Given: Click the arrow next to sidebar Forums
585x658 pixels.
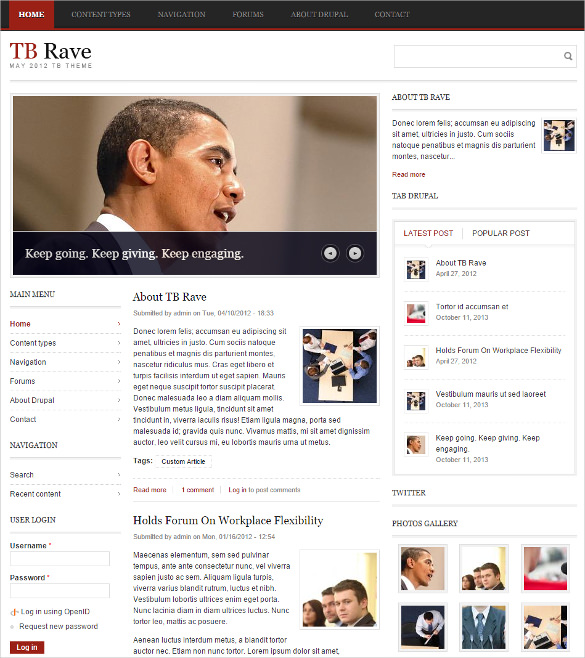Looking at the screenshot, I should tap(119, 381).
